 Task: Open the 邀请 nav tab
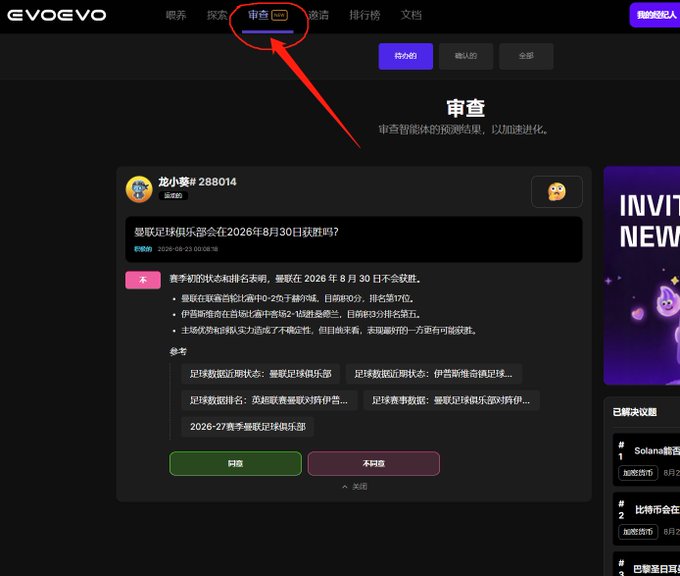click(318, 15)
